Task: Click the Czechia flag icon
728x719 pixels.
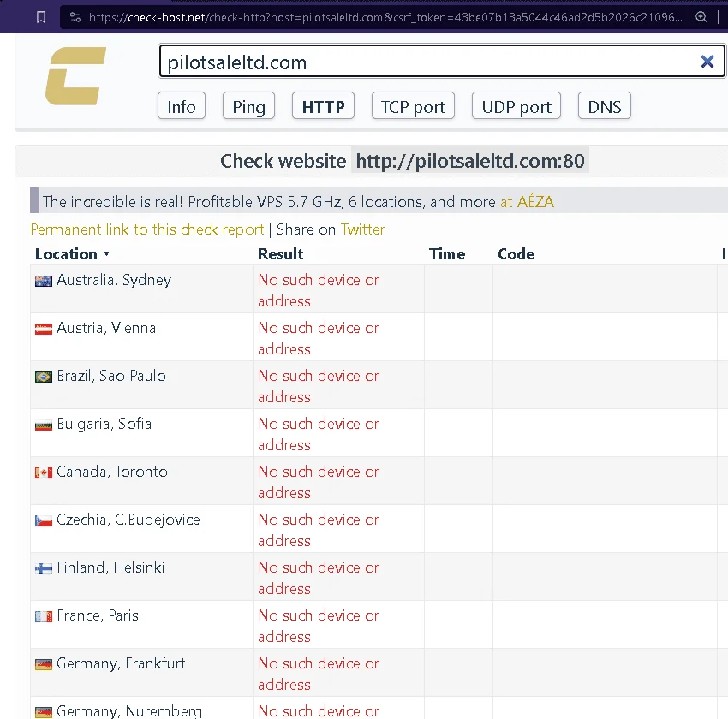Action: tap(44, 520)
